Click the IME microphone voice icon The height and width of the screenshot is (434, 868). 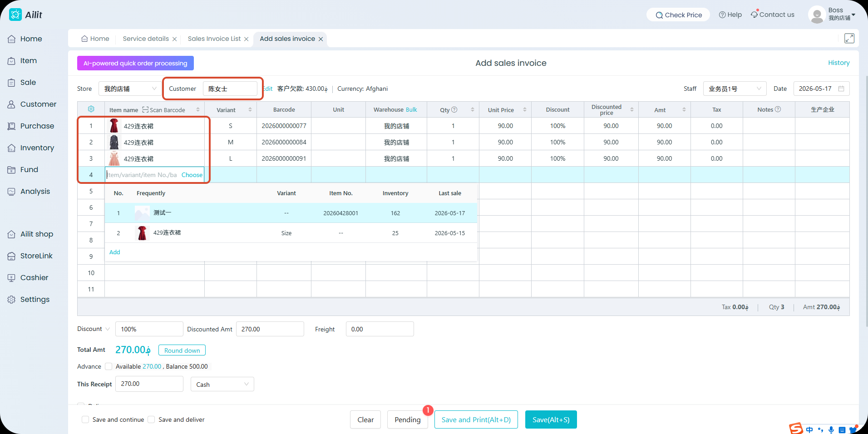pyautogui.click(x=831, y=430)
